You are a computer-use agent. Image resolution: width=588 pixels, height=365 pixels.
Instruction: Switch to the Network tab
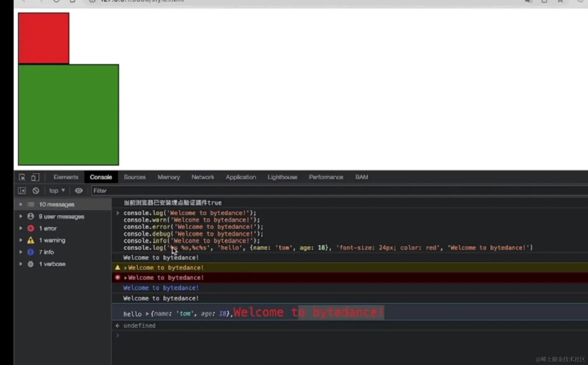(203, 177)
